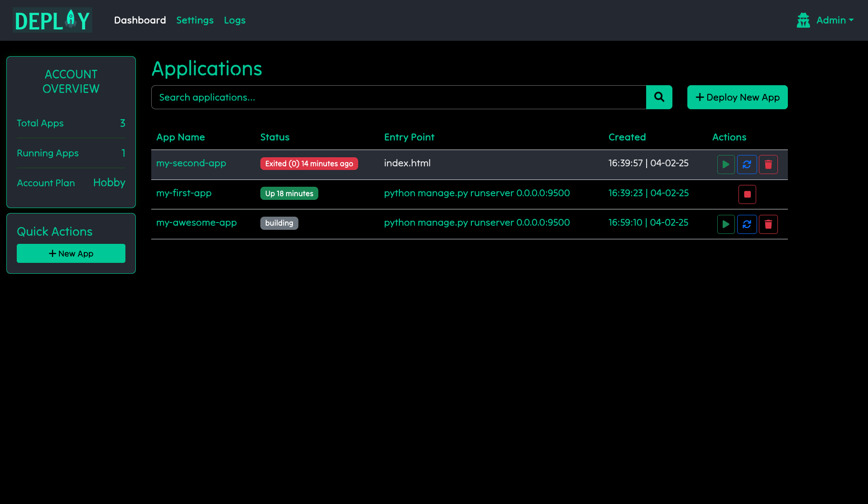The image size is (868, 504).
Task: Redeploy my-awesome-app with the refresh icon
Action: click(747, 224)
